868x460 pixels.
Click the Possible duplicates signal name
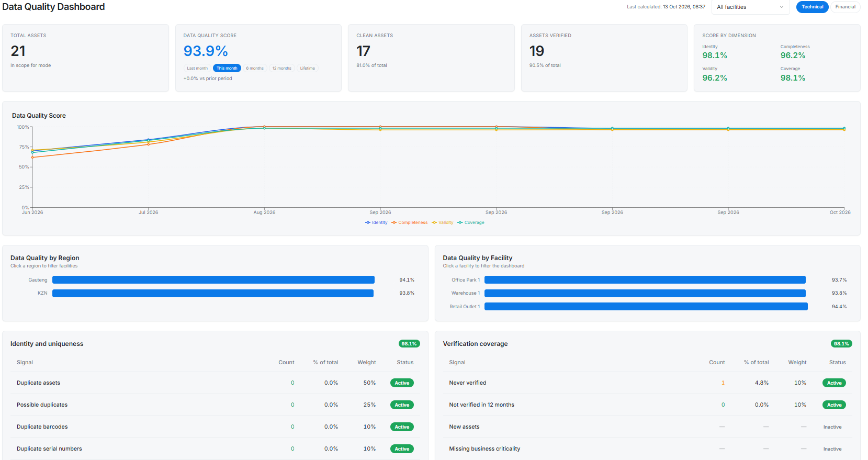(x=42, y=405)
